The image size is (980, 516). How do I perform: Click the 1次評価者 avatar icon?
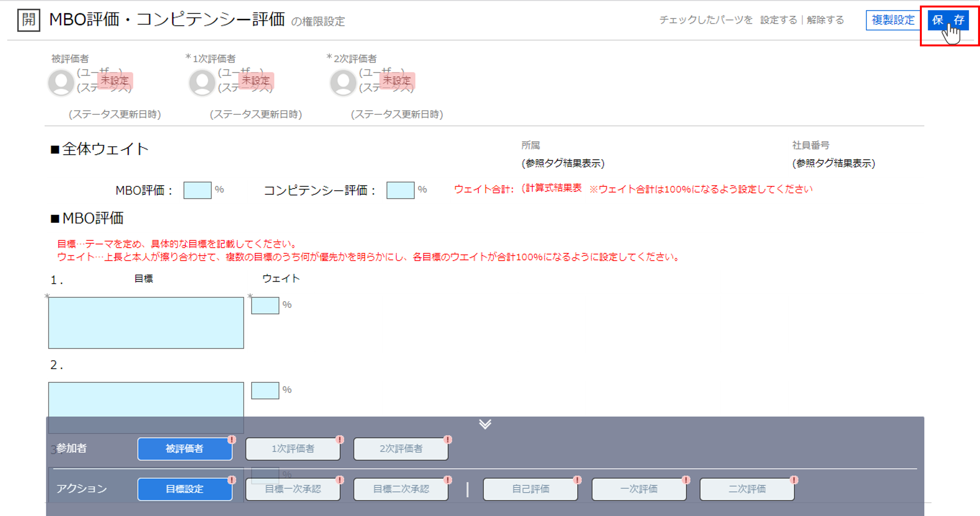click(202, 83)
